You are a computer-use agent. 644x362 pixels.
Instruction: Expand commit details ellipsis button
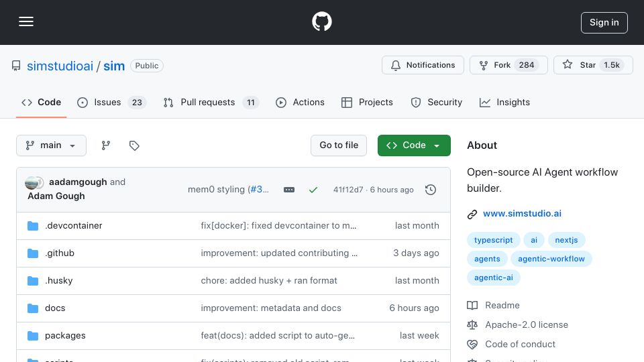tap(289, 190)
